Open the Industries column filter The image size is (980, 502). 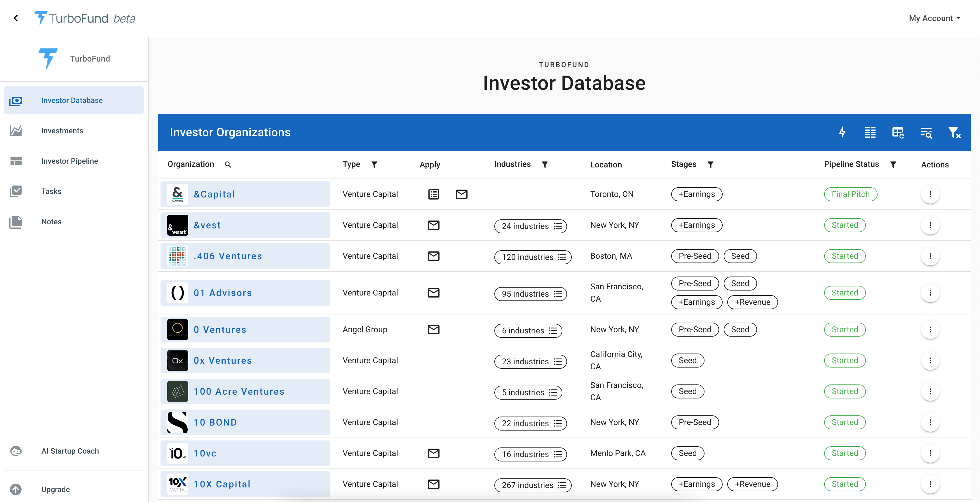point(545,164)
